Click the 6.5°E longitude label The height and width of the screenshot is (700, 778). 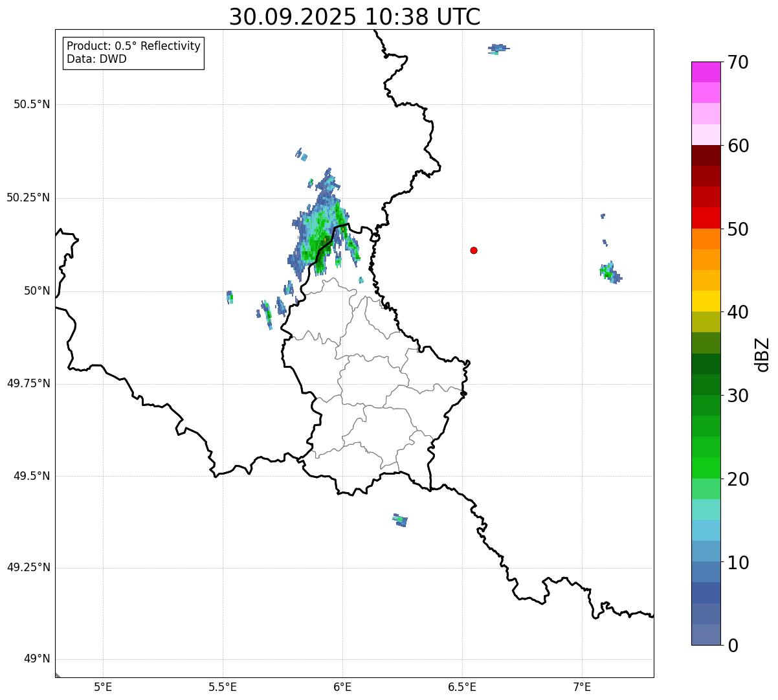point(462,686)
